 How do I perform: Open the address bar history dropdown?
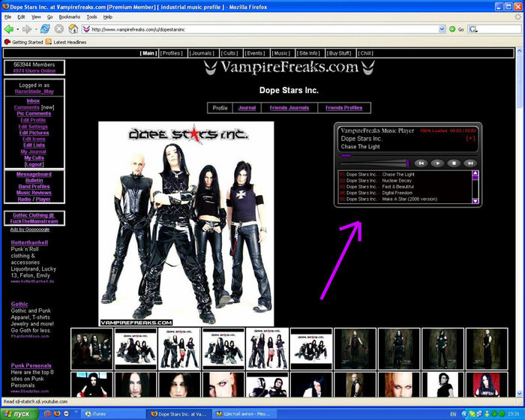442,29
